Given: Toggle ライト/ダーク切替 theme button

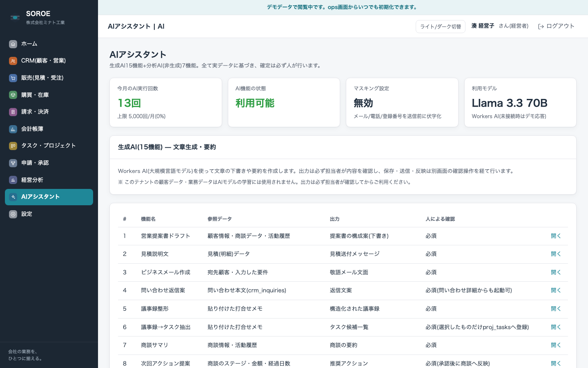Looking at the screenshot, I should click(x=441, y=27).
